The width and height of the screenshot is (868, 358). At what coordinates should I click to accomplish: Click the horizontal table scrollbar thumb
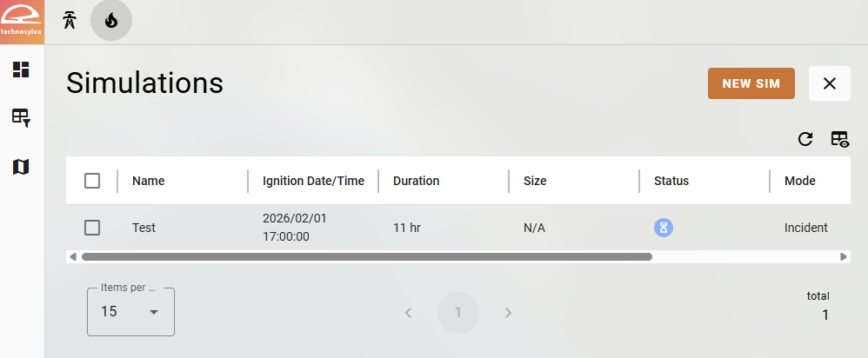365,257
